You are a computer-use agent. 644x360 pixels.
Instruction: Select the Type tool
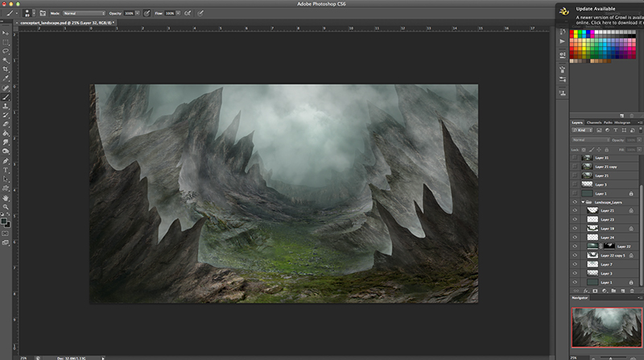click(x=6, y=170)
